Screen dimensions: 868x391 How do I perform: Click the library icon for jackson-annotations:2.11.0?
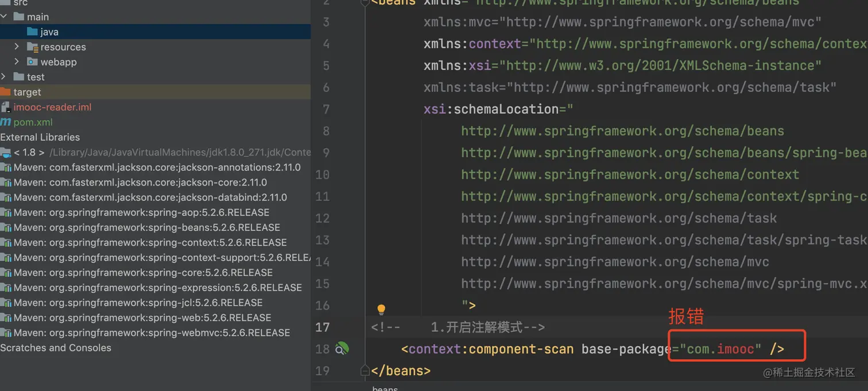pos(5,167)
